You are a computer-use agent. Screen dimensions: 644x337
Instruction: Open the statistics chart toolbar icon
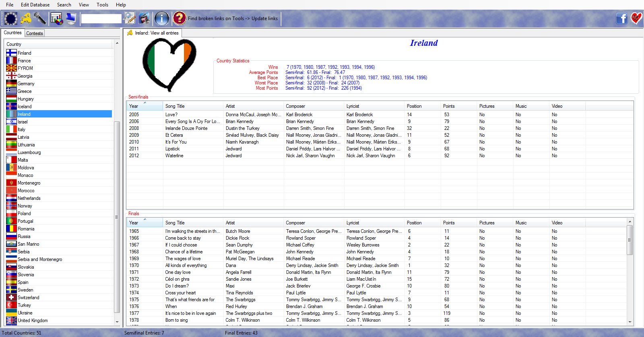[56, 18]
